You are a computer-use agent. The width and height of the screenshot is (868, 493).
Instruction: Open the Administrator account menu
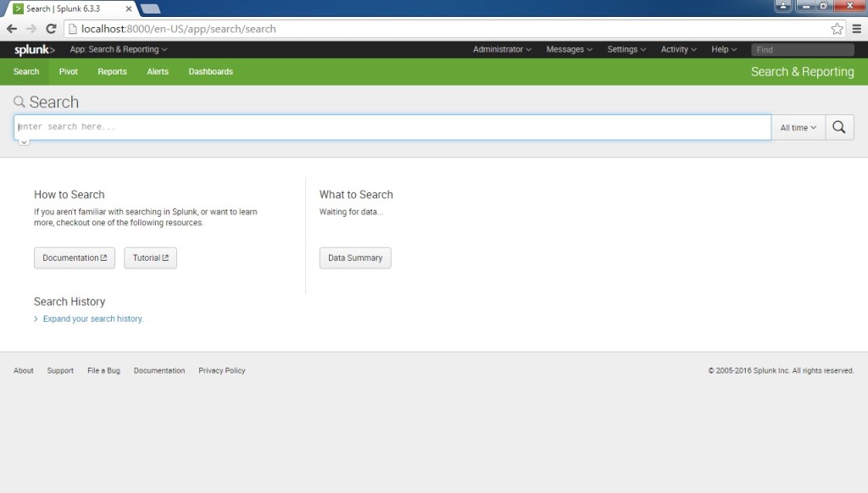pyautogui.click(x=502, y=49)
